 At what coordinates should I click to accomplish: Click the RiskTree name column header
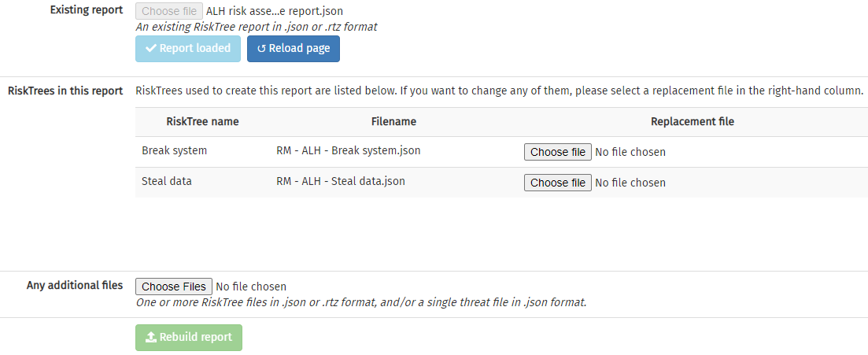[202, 122]
